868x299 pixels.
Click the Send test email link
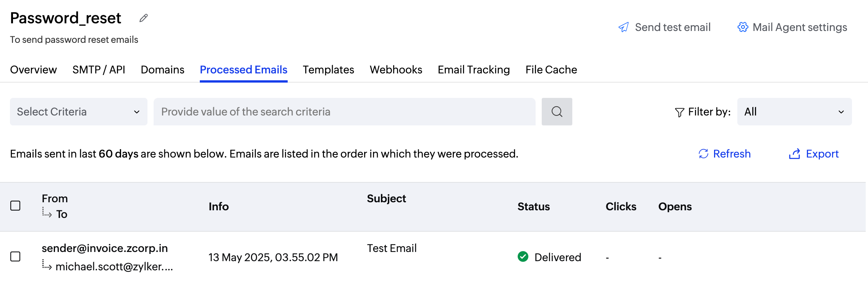pos(672,27)
